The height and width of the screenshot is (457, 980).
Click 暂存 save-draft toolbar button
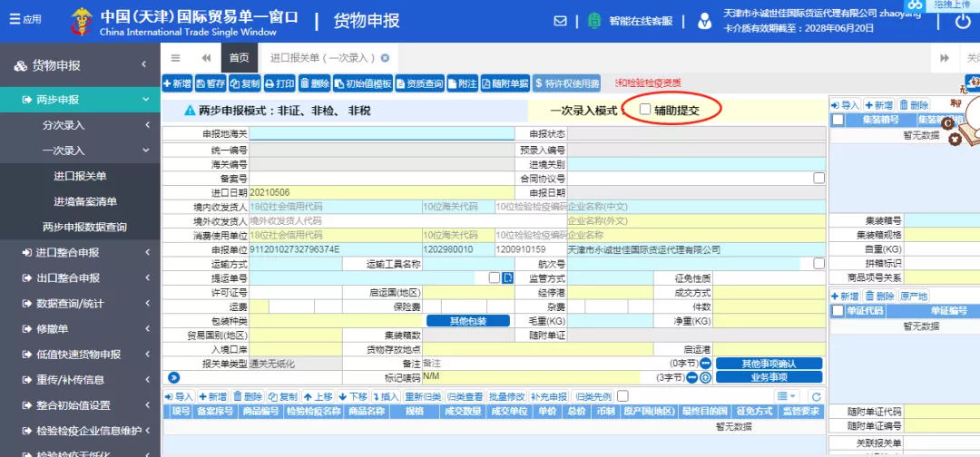pyautogui.click(x=211, y=83)
